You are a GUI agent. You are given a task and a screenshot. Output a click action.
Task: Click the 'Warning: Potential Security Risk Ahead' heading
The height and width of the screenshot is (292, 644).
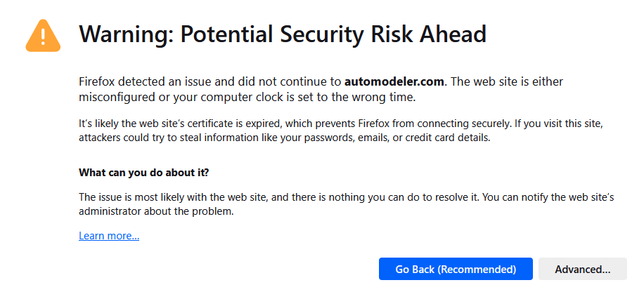[x=283, y=34]
